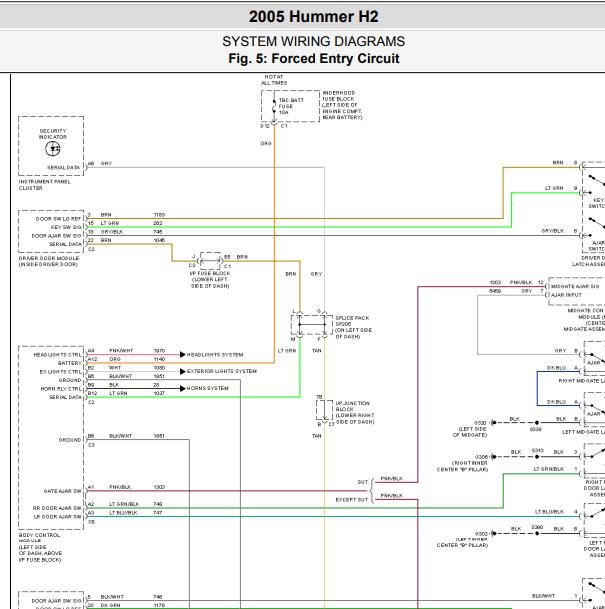Viewport: 605px width, 609px height.
Task: Click the "DK GRN" wire label at pin 20
Action: coord(112,606)
